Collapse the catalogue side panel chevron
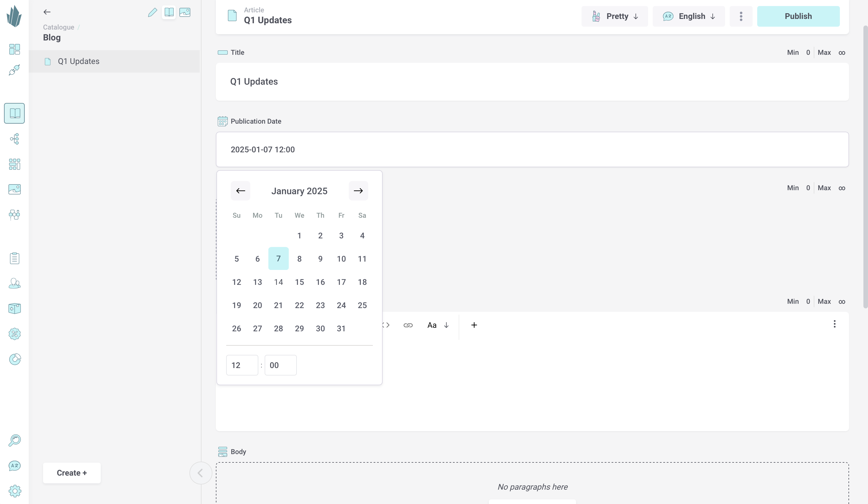 pos(200,473)
